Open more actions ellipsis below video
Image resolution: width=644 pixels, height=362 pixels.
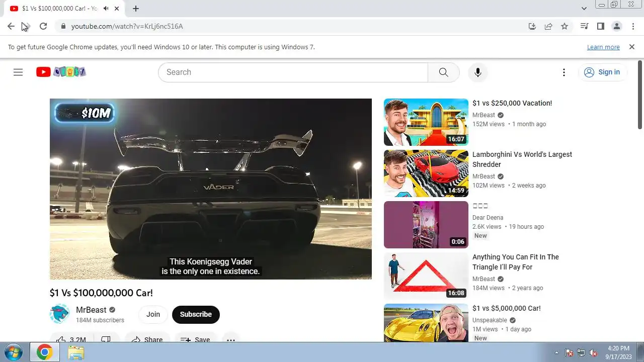click(230, 340)
